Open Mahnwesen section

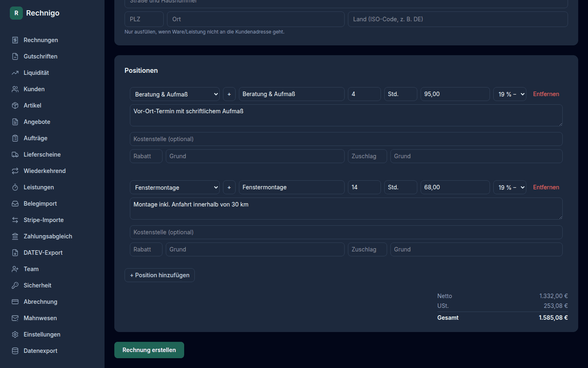coord(52,318)
